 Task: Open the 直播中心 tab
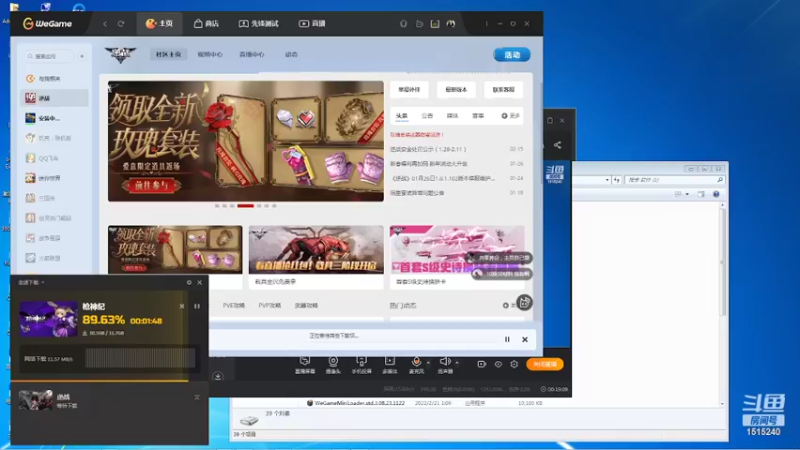(x=252, y=54)
